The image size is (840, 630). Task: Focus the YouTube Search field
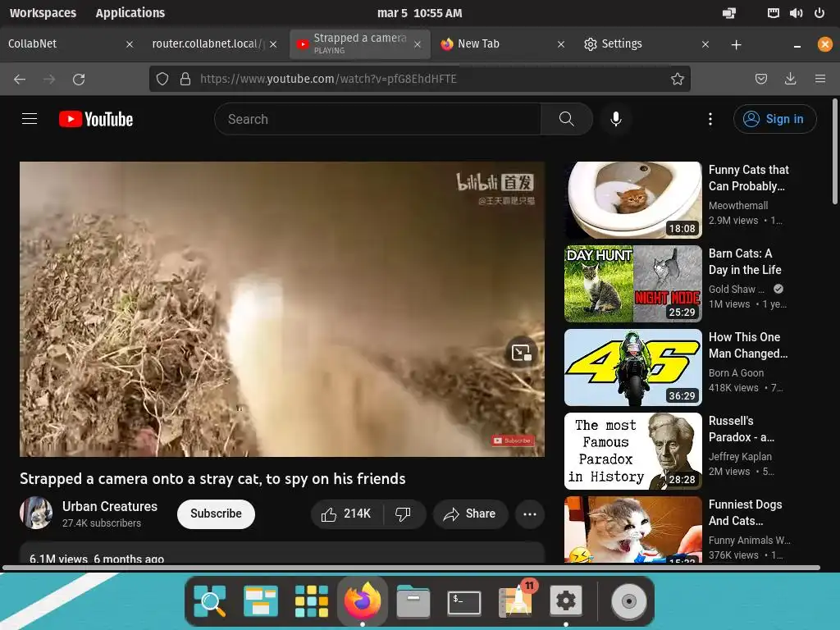377,119
